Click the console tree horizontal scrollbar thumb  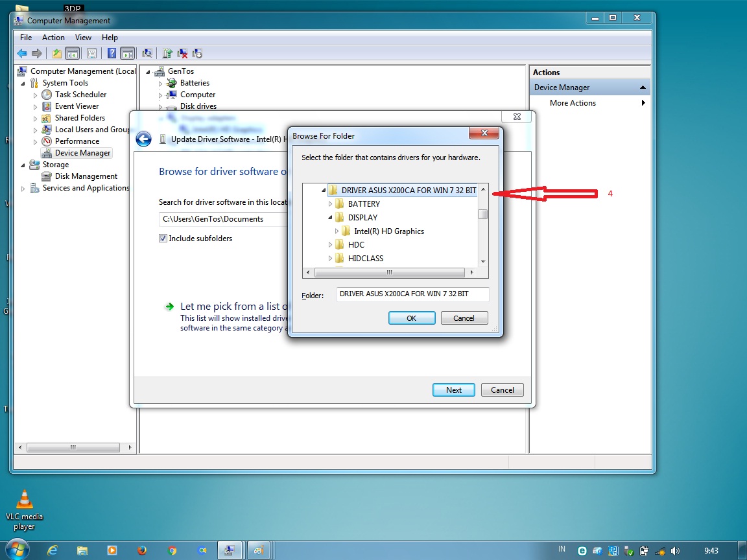73,448
